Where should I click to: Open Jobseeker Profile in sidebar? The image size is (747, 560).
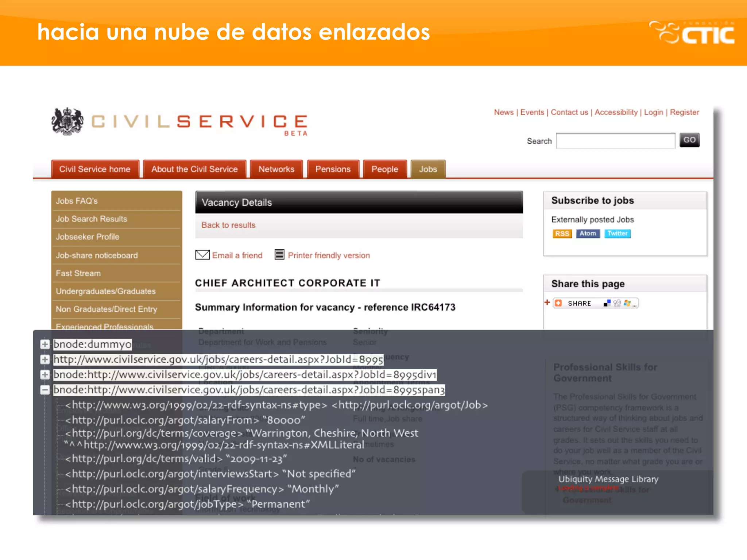[x=116, y=237]
